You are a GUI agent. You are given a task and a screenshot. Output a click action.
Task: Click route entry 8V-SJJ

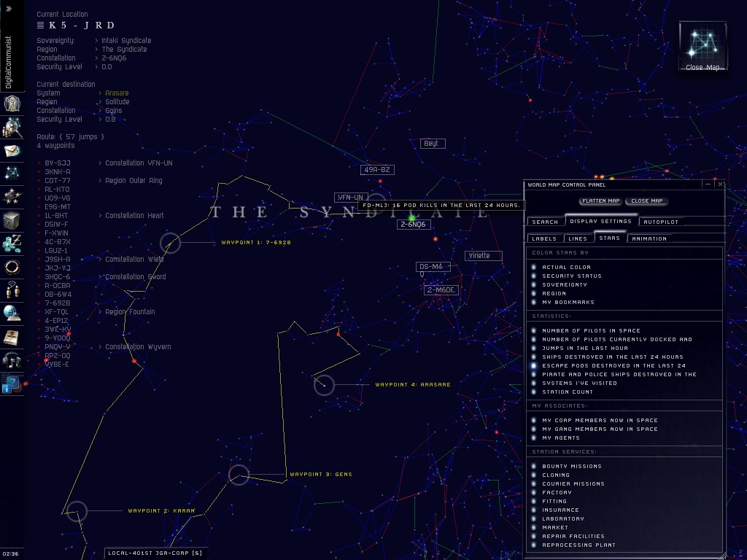coord(57,163)
